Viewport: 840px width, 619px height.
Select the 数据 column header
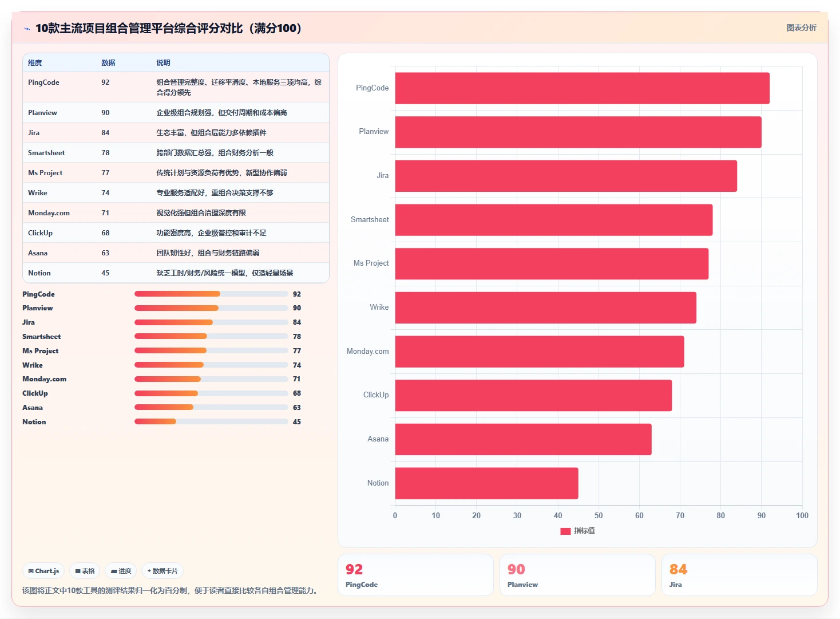click(108, 63)
